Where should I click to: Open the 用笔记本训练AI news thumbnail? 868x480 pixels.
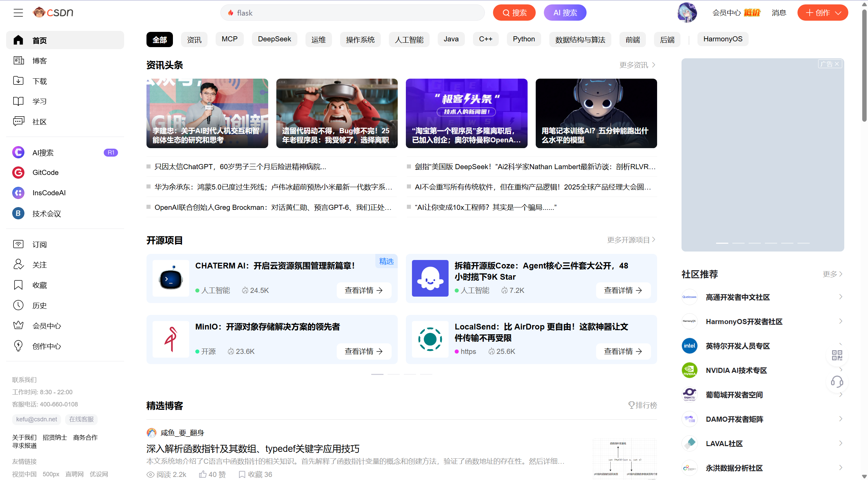[596, 113]
